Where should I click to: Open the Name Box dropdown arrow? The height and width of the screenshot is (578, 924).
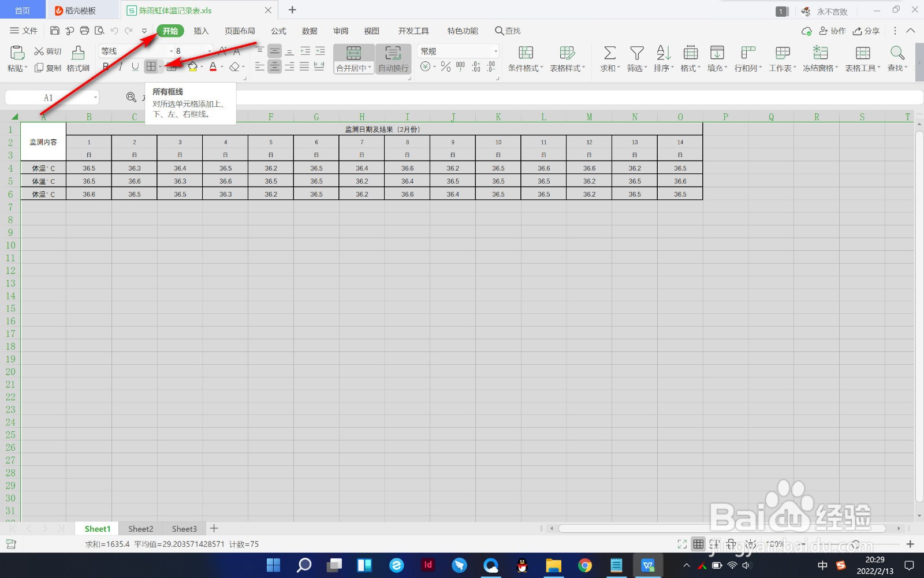pos(95,98)
